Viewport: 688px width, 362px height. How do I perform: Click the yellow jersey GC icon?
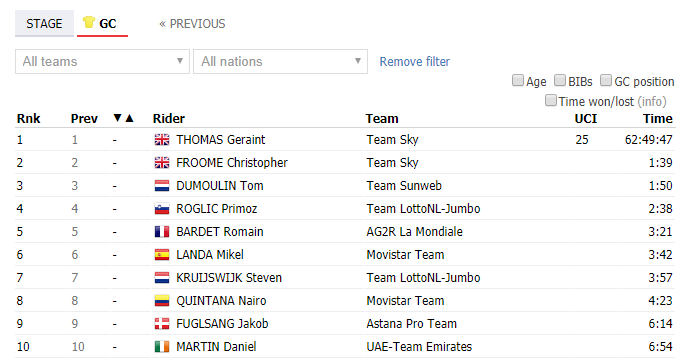[x=89, y=22]
